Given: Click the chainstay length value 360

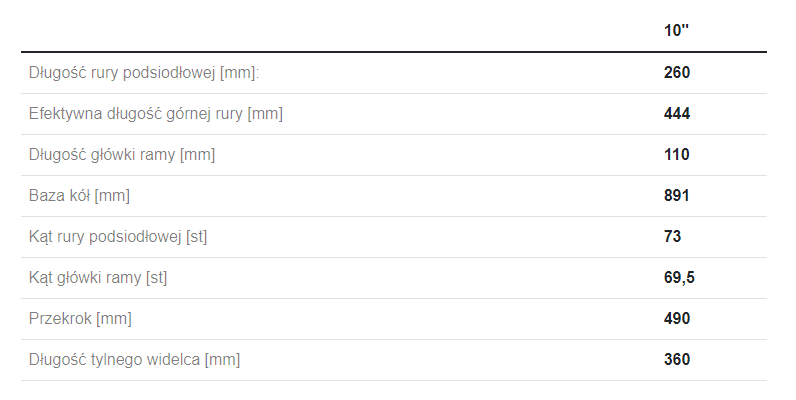Looking at the screenshot, I should point(677,360).
